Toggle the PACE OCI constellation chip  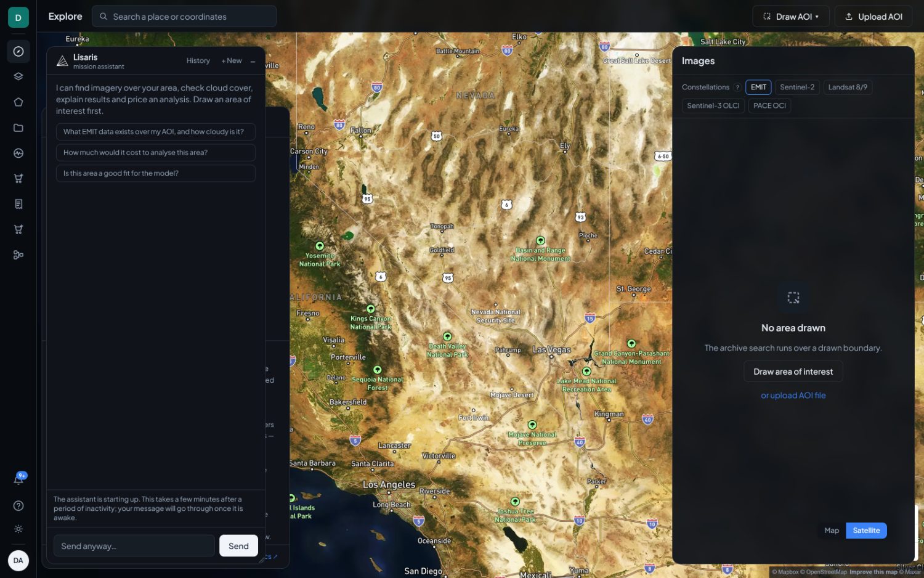pyautogui.click(x=769, y=106)
